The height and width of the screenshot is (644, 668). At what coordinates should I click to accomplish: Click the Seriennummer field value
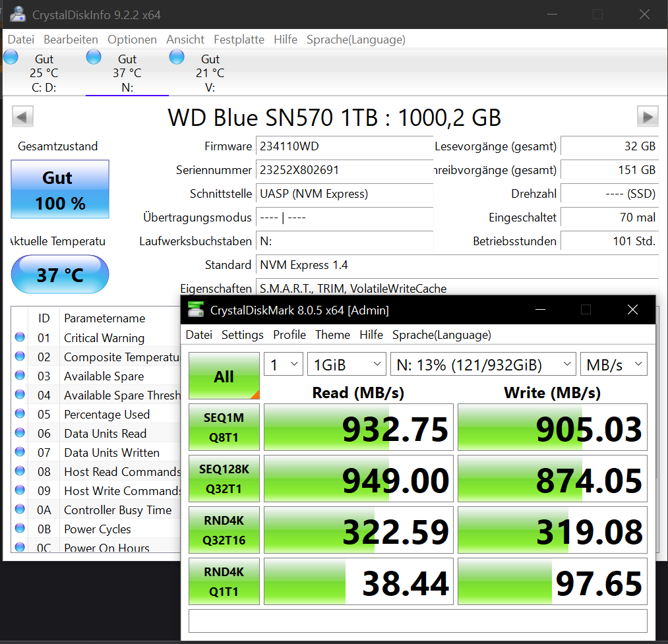tap(344, 170)
